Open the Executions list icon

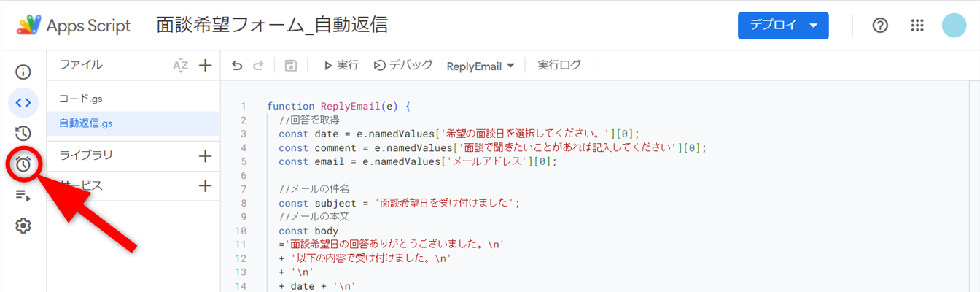point(23,195)
